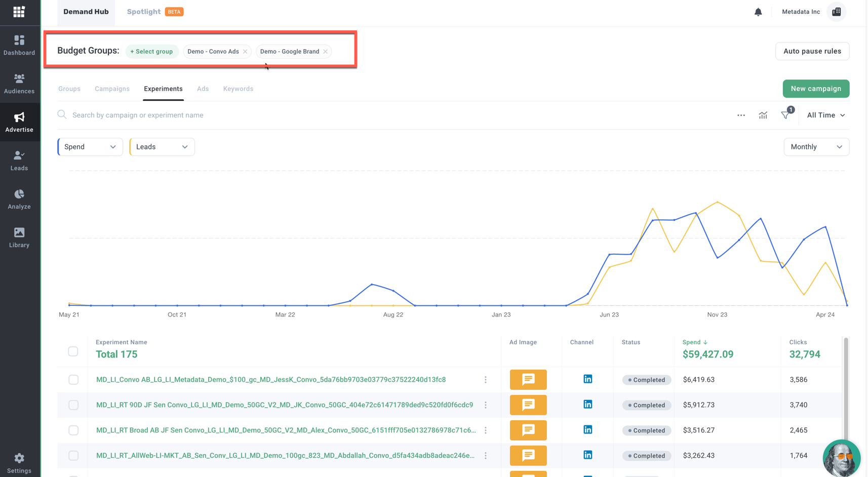Screen dimensions: 868x477
Task: Toggle the chart view icon
Action: tap(763, 115)
